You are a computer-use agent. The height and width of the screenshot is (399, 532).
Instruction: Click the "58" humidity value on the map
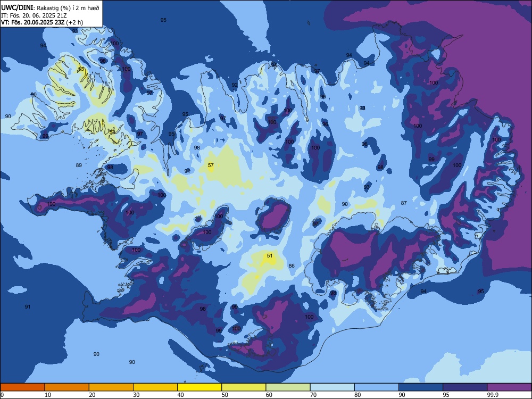(112, 132)
